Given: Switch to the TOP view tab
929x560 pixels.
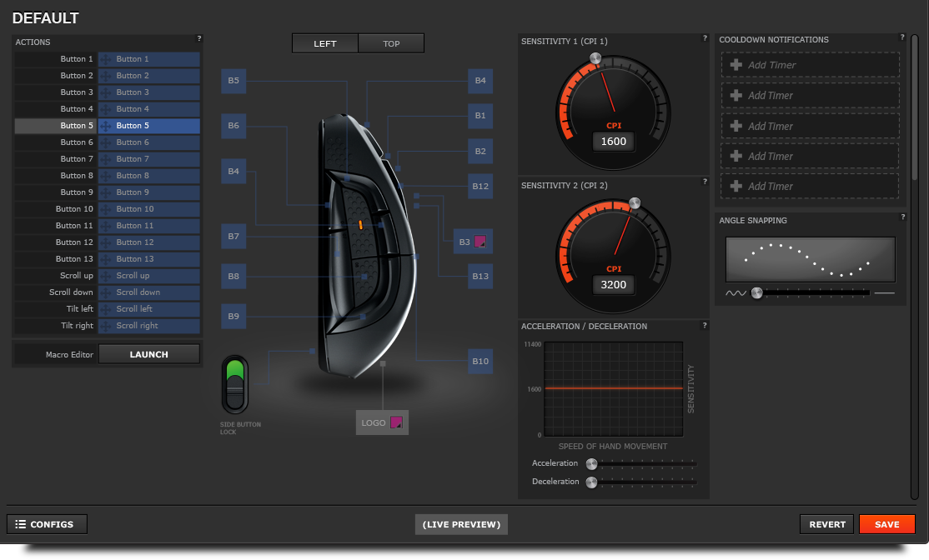Looking at the screenshot, I should coord(391,43).
